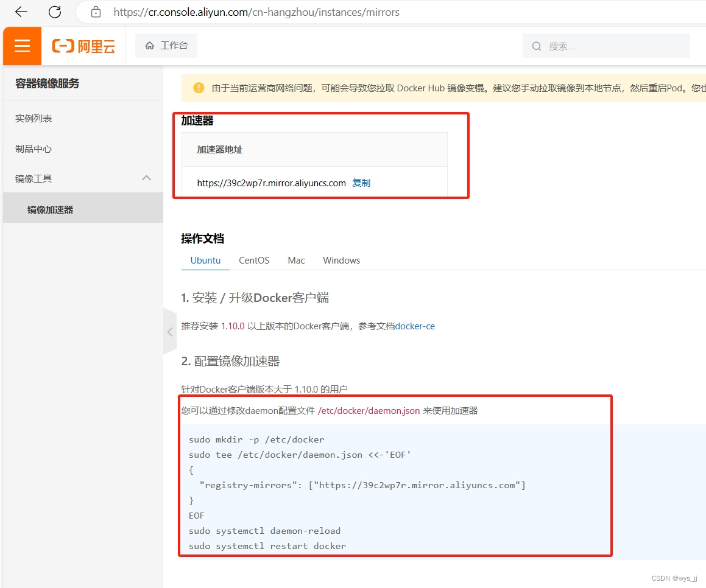The width and height of the screenshot is (706, 588).
Task: Open 制品中心 in the sidebar
Action: point(34,149)
